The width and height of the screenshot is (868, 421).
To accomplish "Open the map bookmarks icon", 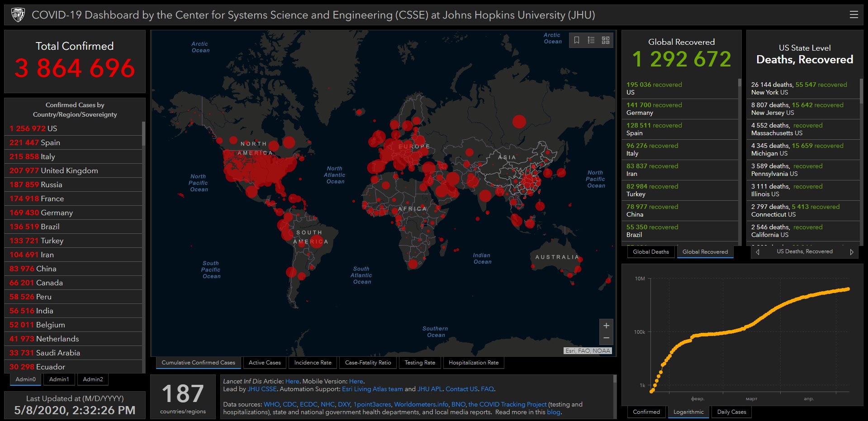I will coord(577,40).
